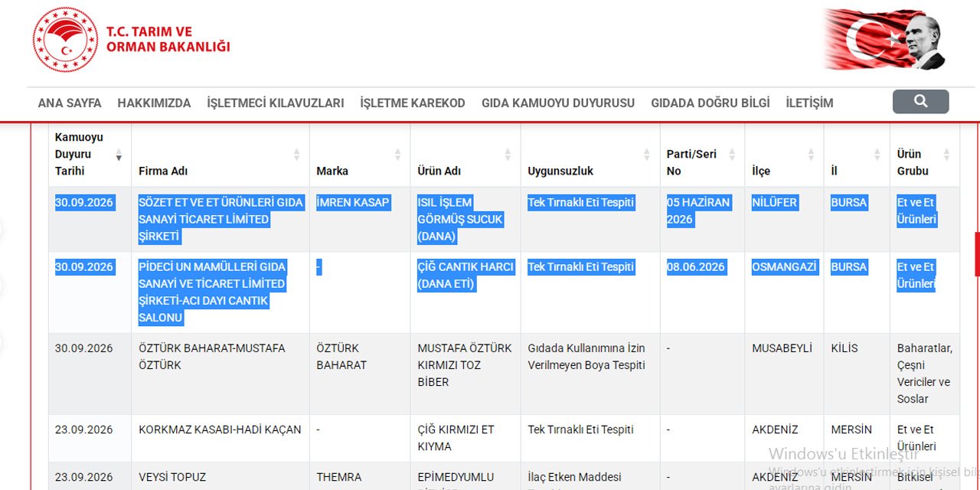
Task: Sort the İl column with its arrow icon
Action: pyautogui.click(x=877, y=155)
